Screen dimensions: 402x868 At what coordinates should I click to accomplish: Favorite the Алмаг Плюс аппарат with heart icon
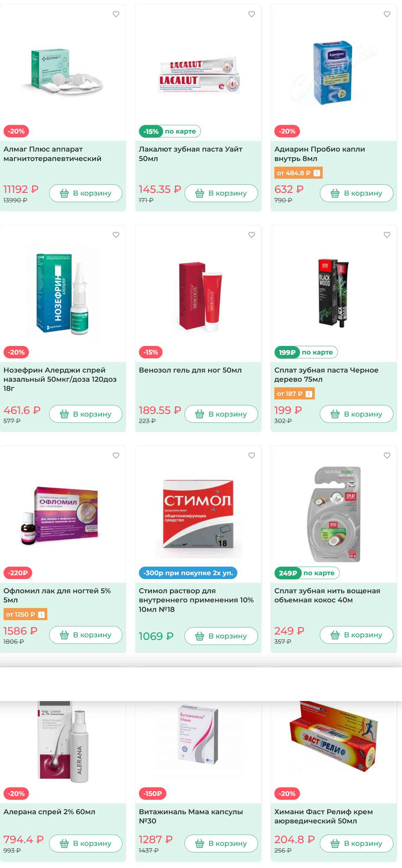tap(116, 14)
